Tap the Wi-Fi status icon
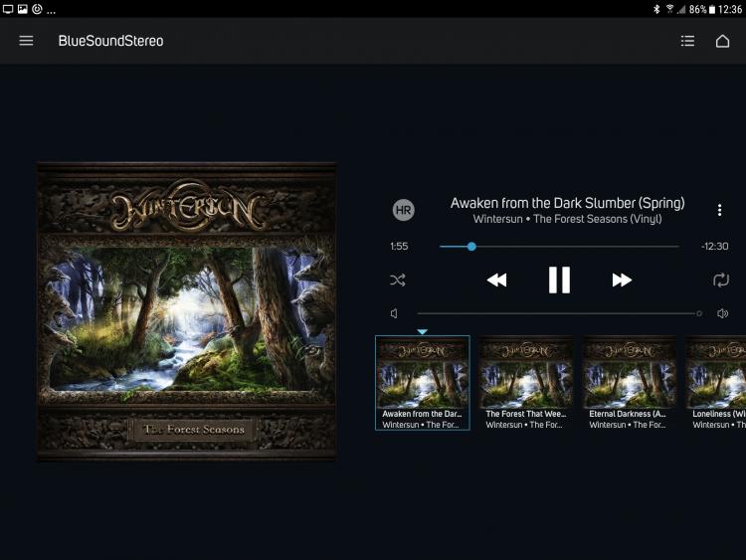 669,9
